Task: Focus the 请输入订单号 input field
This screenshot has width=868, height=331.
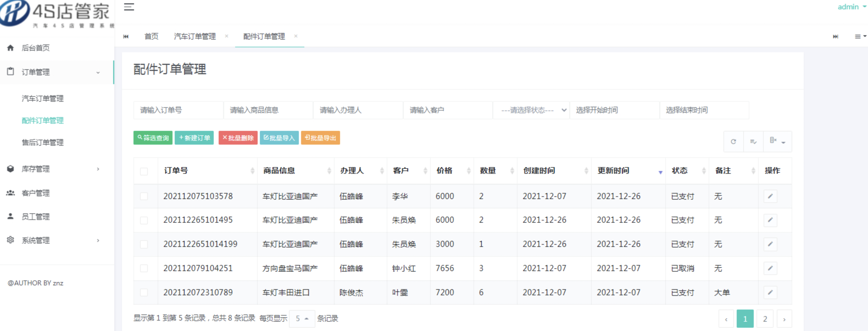Action: tap(178, 110)
